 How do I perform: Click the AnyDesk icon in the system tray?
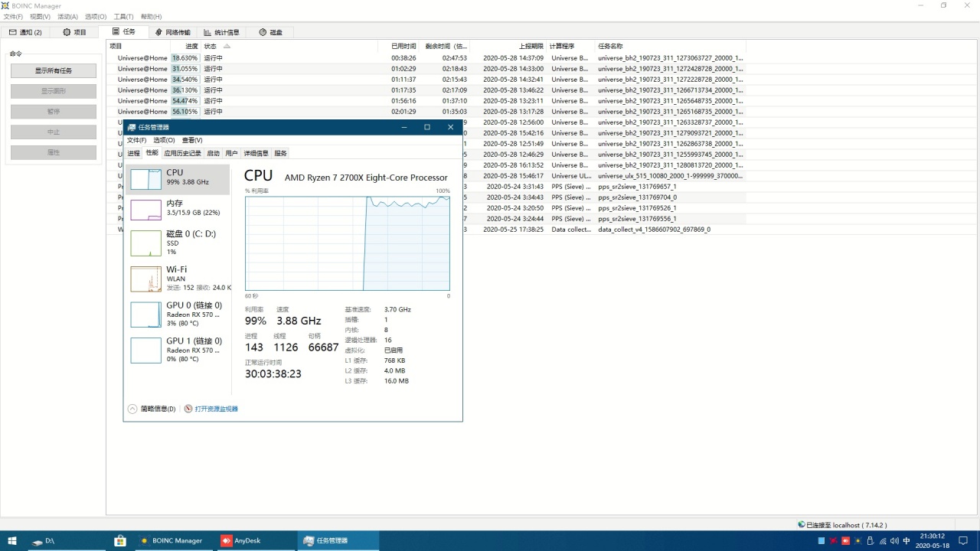coord(845,540)
